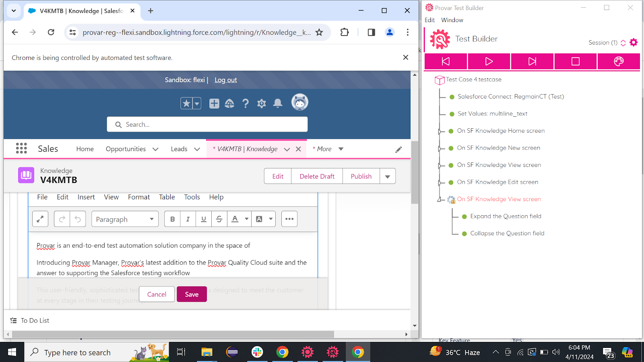
Task: Toggle bold formatting in the editor
Action: [172, 219]
